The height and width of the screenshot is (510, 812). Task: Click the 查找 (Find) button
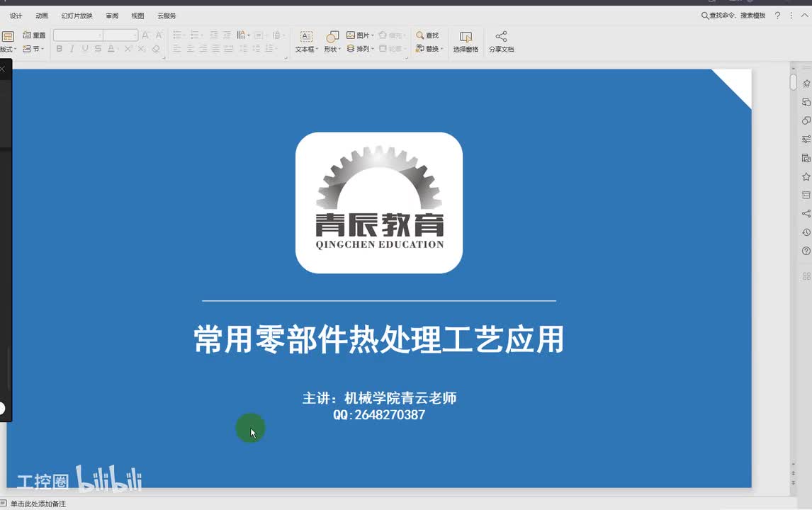point(427,35)
